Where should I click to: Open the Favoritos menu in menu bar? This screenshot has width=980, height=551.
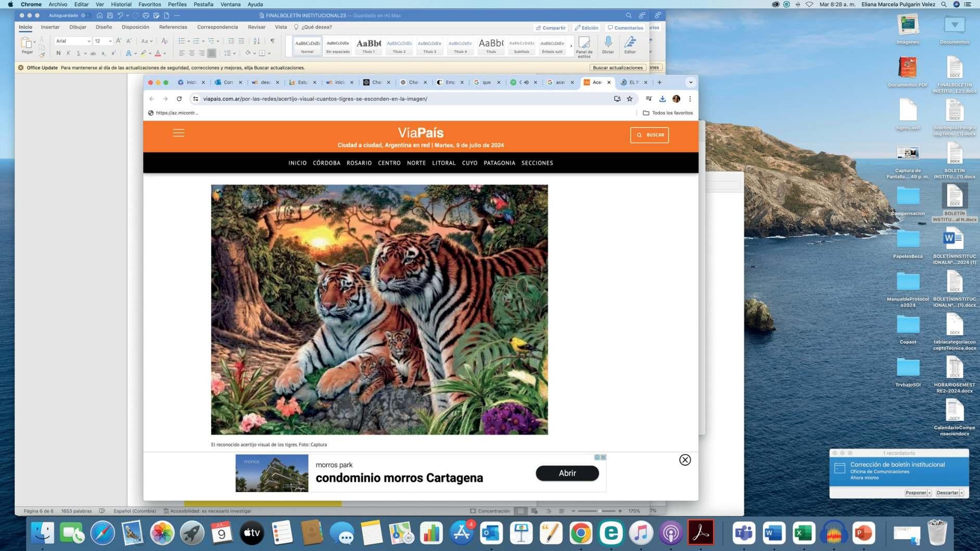pyautogui.click(x=149, y=4)
